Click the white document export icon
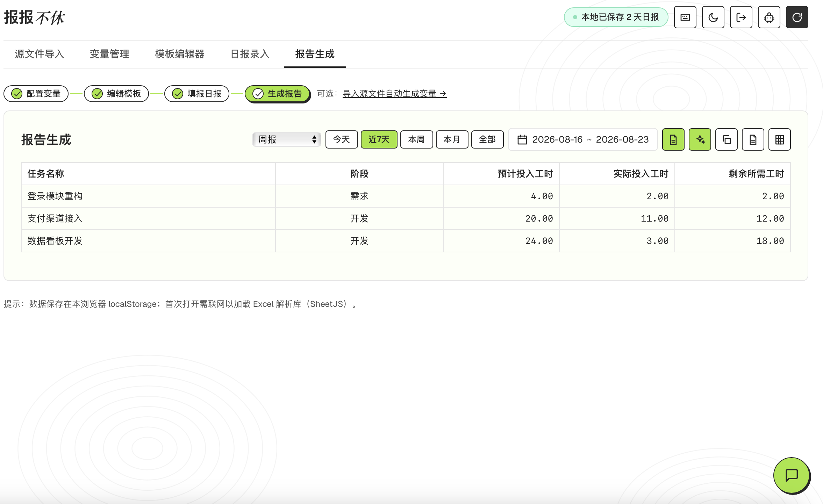Screen dimensions: 823x504 (753, 139)
